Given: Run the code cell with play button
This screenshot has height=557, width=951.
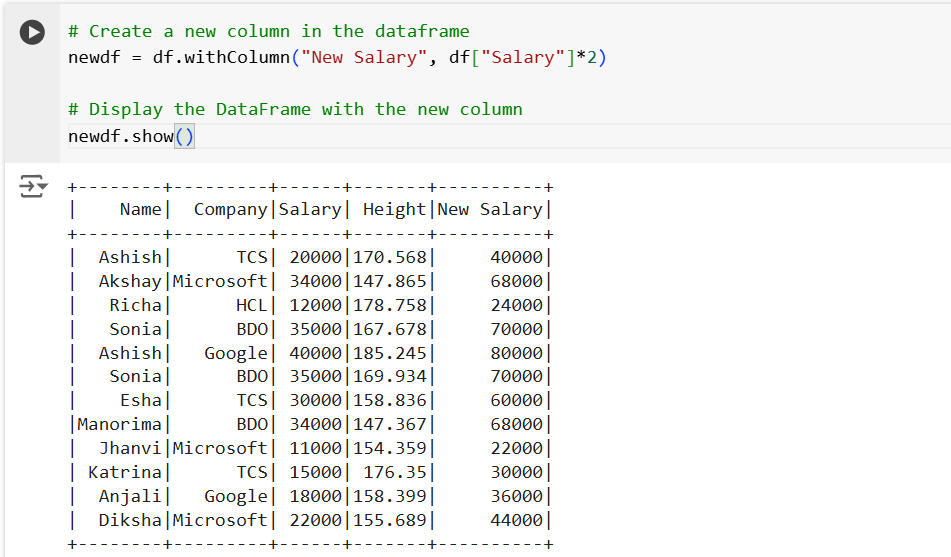Looking at the screenshot, I should click(x=32, y=32).
